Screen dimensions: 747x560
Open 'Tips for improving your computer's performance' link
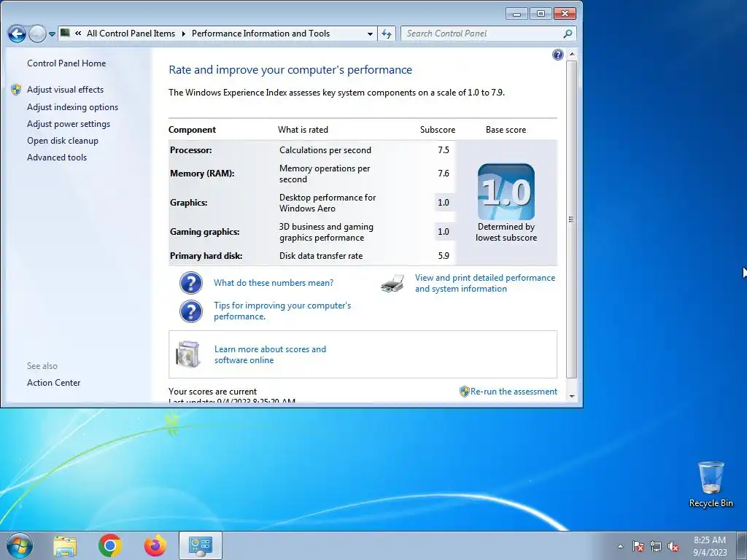(282, 311)
